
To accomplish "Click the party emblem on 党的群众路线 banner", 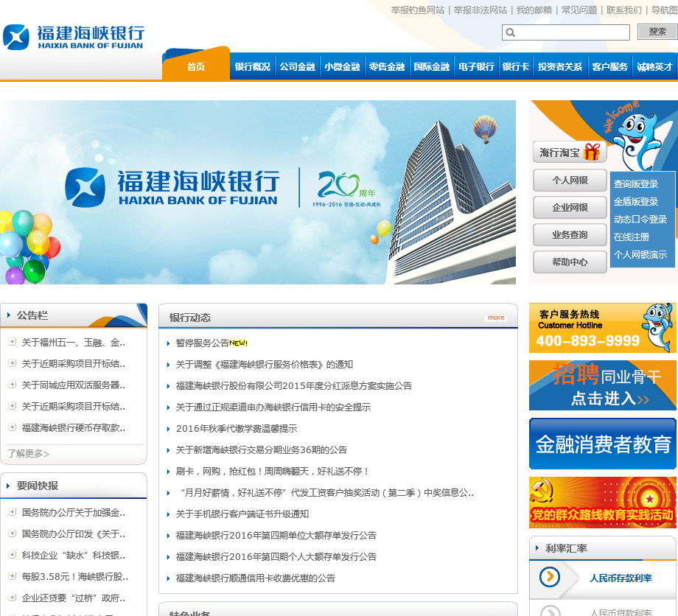I will point(542,491).
